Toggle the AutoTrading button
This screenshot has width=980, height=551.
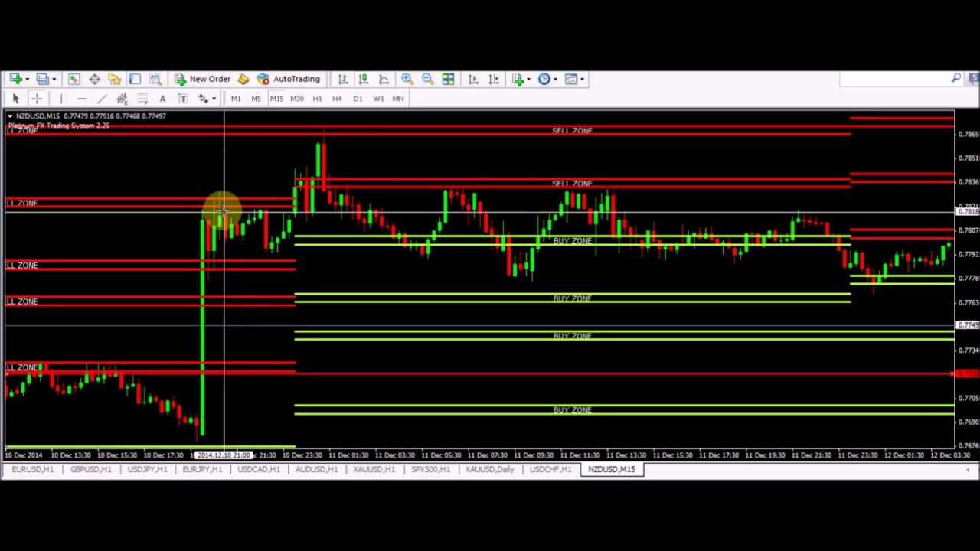(x=289, y=79)
